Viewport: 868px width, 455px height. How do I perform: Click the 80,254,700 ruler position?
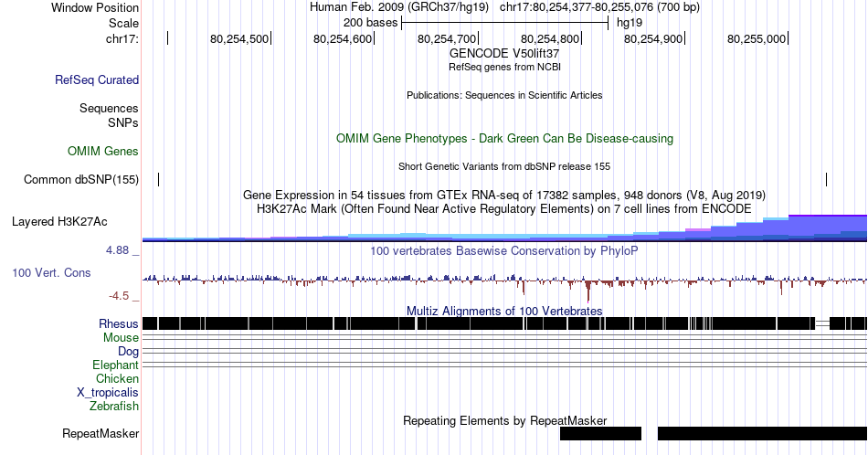[x=447, y=38]
